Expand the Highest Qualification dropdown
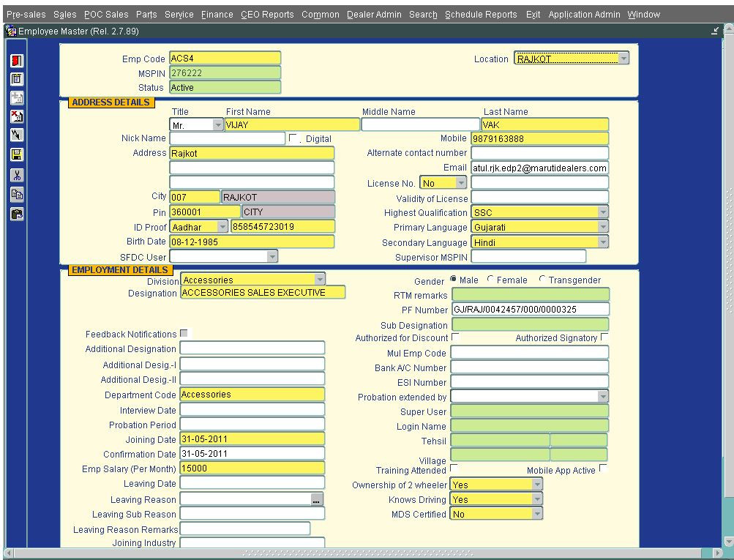 tap(602, 212)
